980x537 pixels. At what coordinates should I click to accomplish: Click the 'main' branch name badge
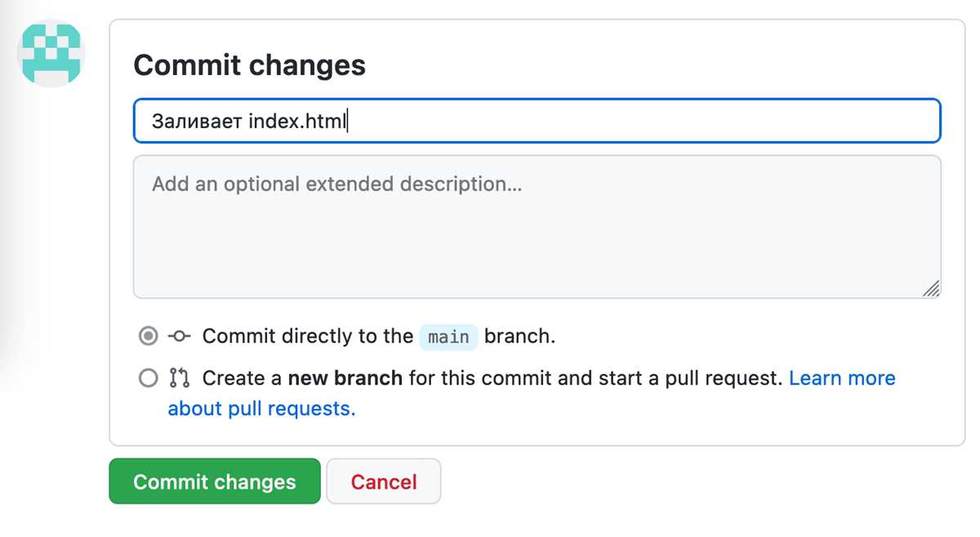[448, 336]
